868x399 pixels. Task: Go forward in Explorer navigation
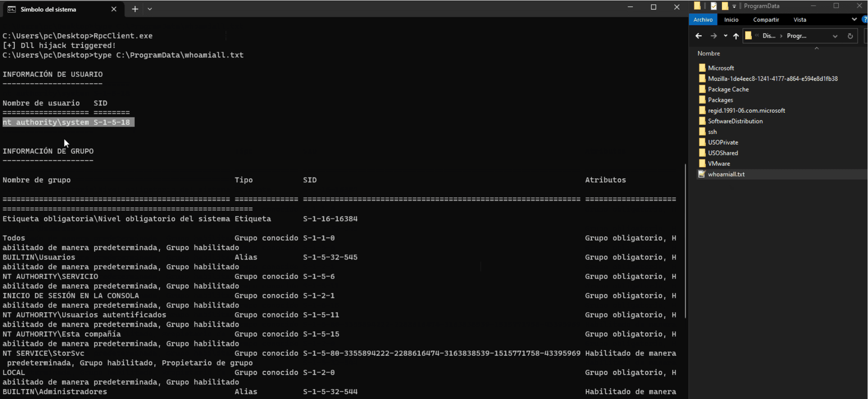click(714, 36)
